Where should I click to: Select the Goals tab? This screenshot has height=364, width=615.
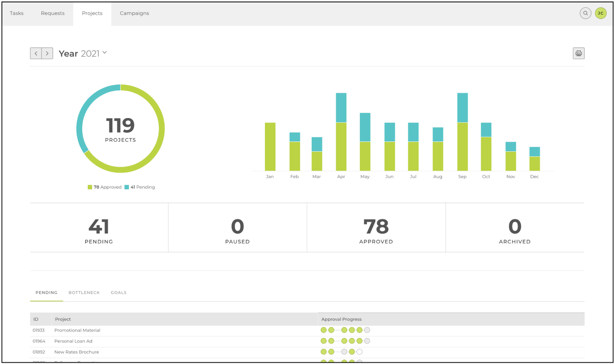118,293
